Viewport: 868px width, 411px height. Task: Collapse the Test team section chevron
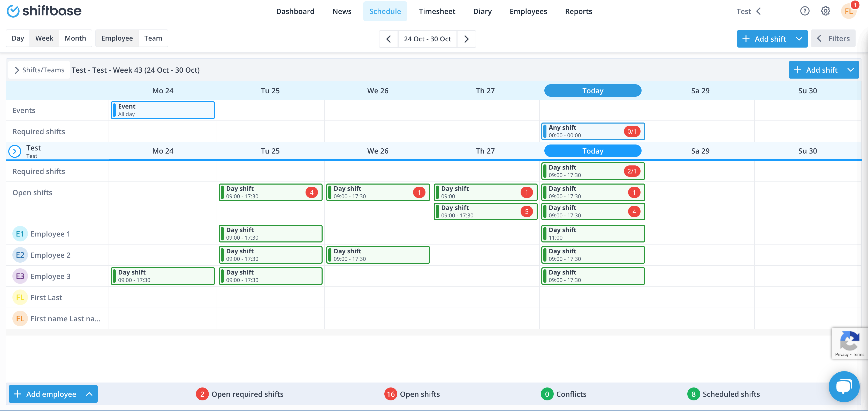[14, 151]
